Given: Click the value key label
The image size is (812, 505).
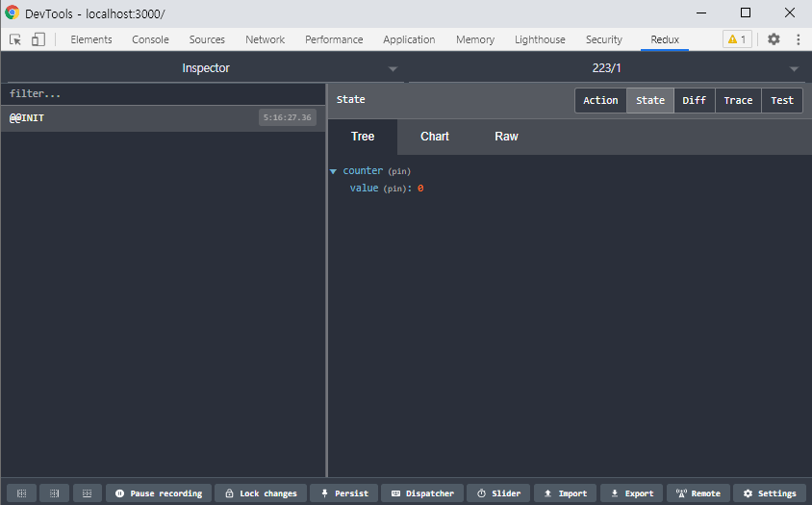Looking at the screenshot, I should [x=364, y=188].
